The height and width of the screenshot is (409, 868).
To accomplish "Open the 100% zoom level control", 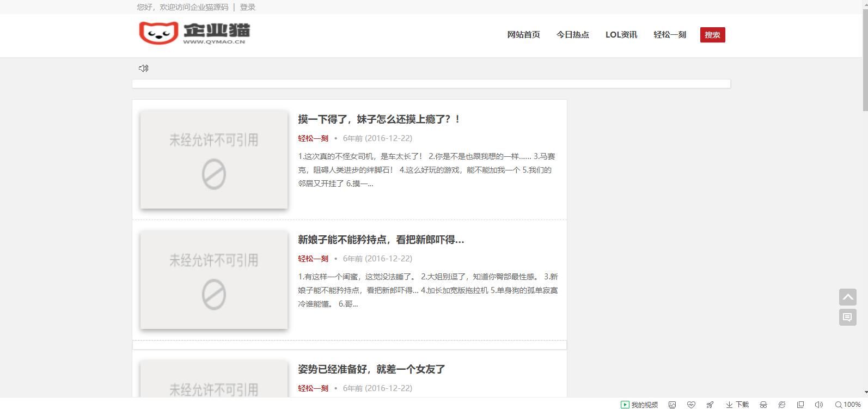I will tap(848, 405).
